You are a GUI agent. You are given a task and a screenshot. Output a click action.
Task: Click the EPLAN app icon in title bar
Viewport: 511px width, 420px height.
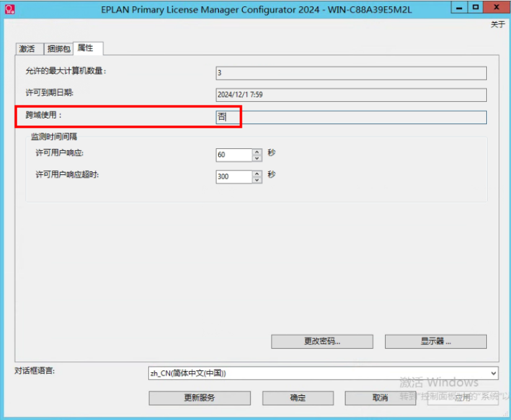(x=9, y=8)
